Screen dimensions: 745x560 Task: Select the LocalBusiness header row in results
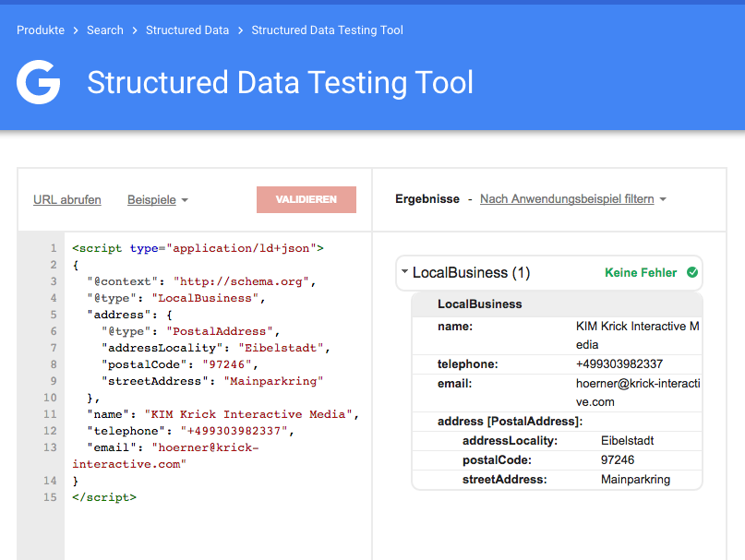coord(557,304)
